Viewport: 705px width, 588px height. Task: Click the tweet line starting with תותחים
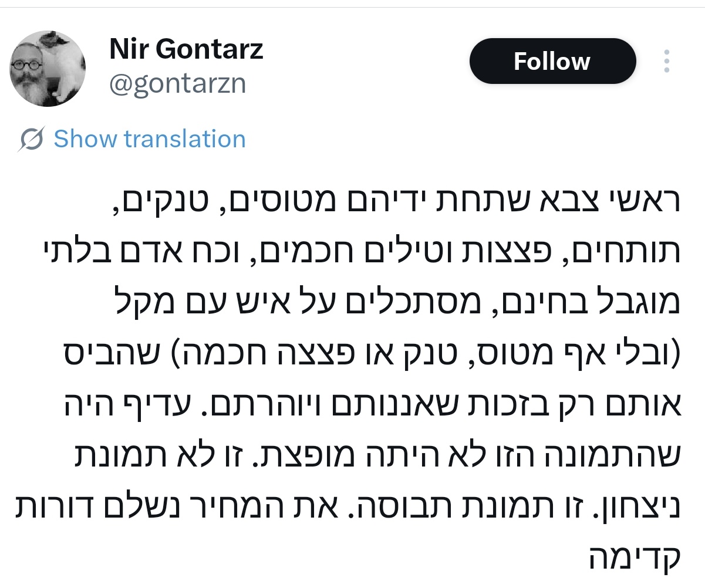[x=352, y=251]
